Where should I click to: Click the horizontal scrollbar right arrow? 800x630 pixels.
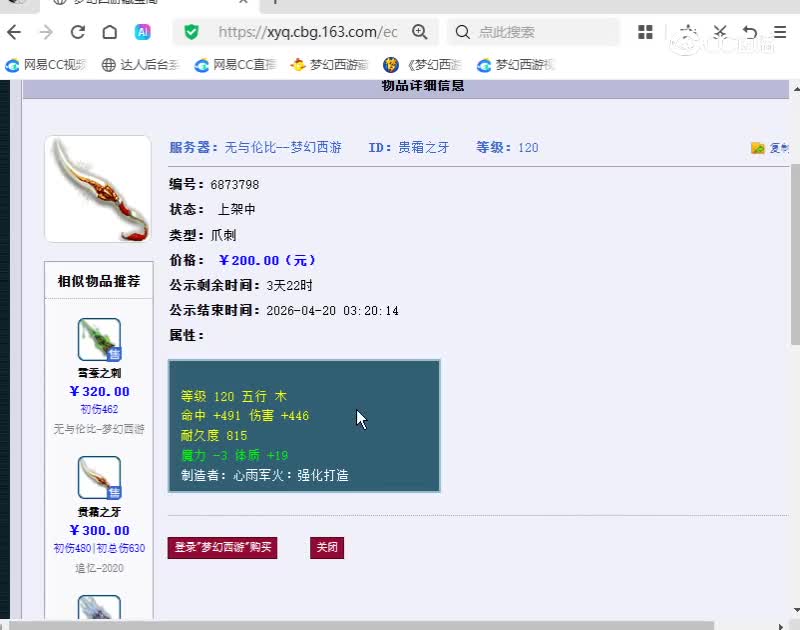click(x=780, y=626)
